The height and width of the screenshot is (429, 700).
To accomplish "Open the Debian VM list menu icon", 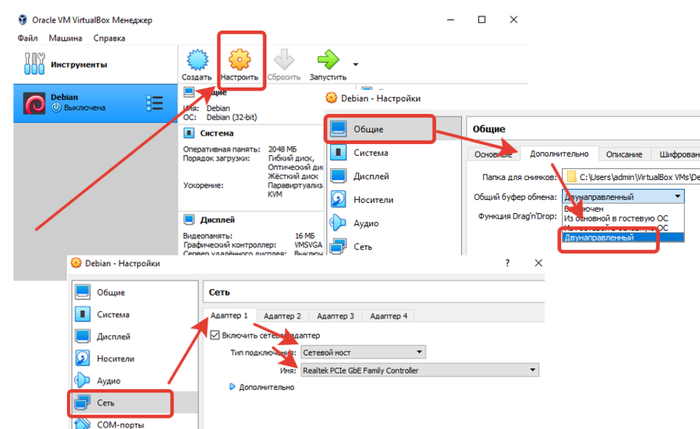I will pyautogui.click(x=154, y=103).
